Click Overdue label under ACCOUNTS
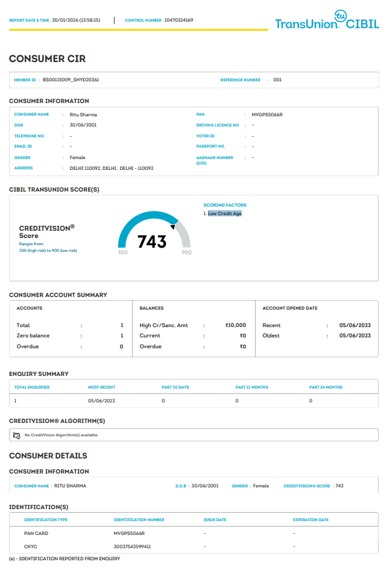Image resolution: width=390 pixels, height=588 pixels. coord(27,346)
